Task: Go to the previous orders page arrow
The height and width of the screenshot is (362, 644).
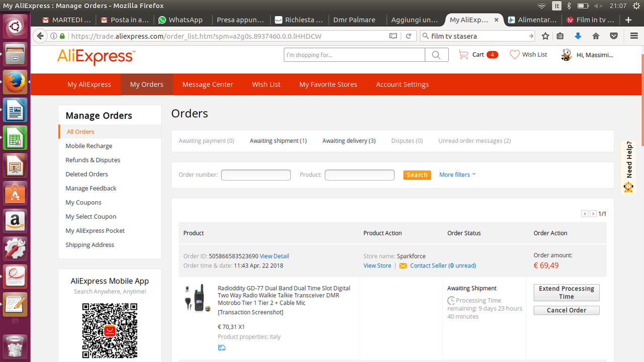Action: [585, 214]
